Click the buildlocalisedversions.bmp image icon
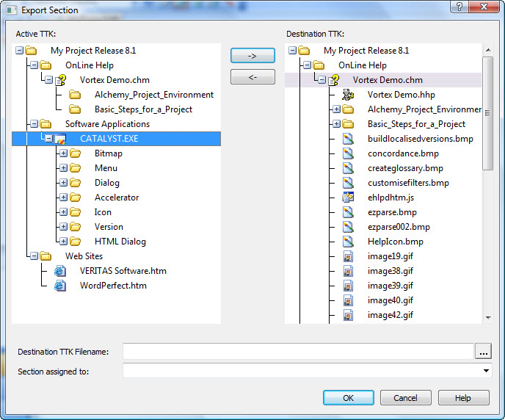Viewport: 505px width, 420px height. point(348,139)
